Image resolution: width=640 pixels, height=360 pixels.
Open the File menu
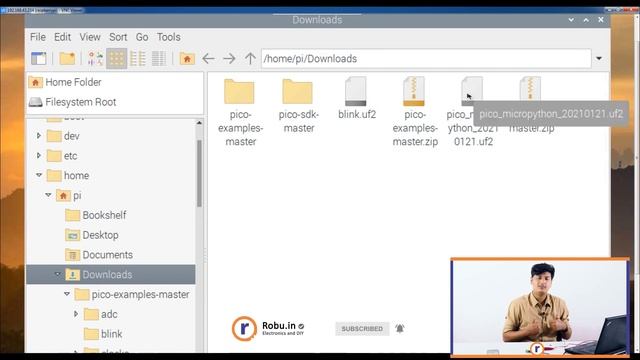coord(38,37)
